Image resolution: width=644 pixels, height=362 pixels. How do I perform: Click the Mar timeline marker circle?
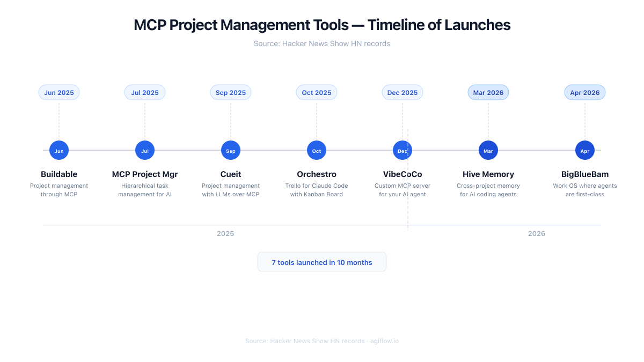[x=488, y=151]
